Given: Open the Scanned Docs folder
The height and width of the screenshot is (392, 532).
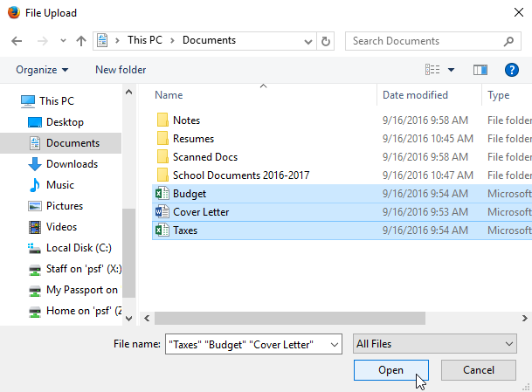Looking at the screenshot, I should [204, 156].
